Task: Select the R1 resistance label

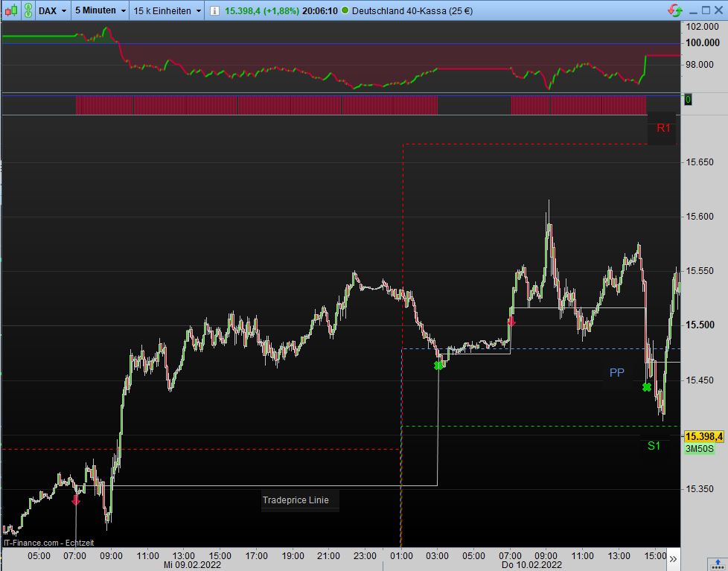Action: (x=663, y=128)
